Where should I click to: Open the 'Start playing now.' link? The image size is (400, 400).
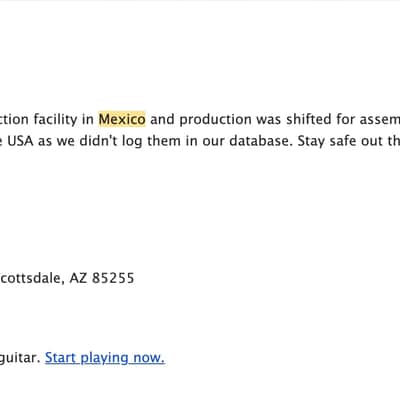(105, 358)
